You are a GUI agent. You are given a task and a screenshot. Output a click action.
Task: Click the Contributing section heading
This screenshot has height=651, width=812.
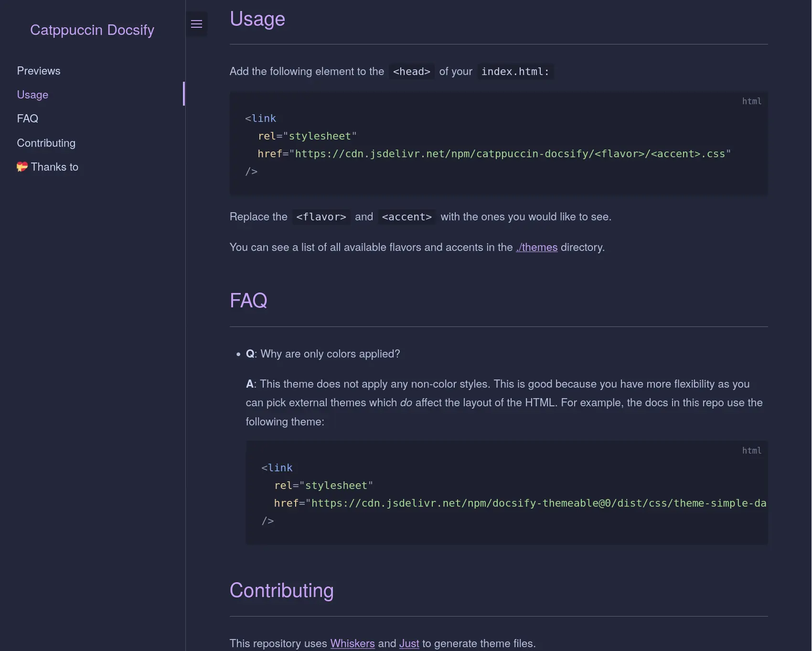(x=281, y=590)
